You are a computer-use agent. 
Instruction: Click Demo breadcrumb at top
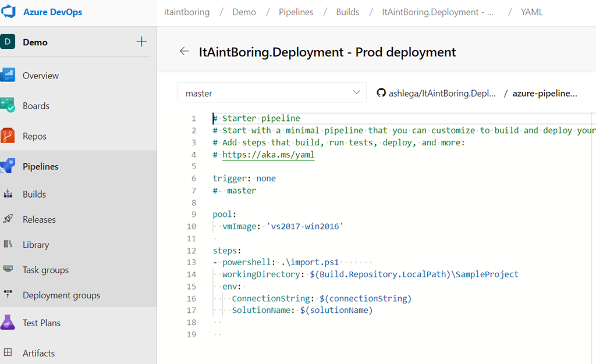244,12
